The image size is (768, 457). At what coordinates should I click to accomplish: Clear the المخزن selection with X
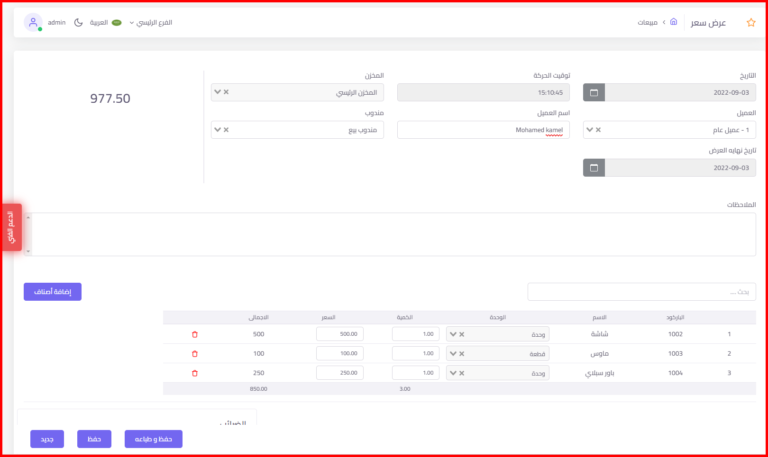[x=226, y=92]
